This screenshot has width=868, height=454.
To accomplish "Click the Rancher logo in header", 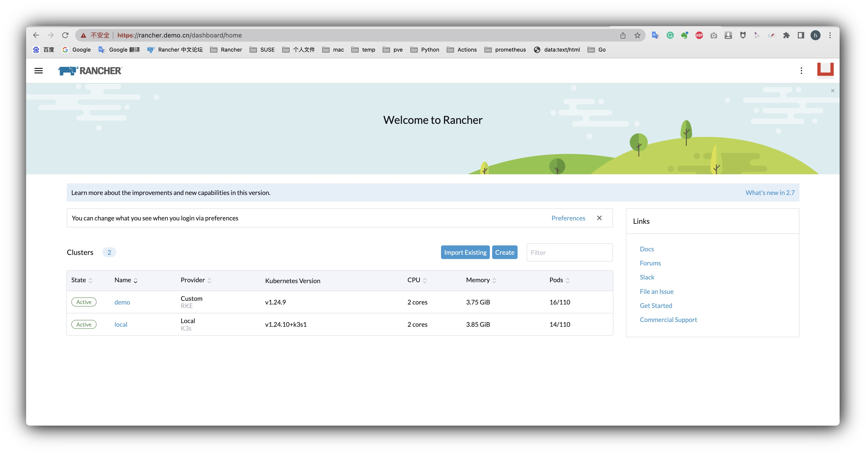I will [x=90, y=71].
